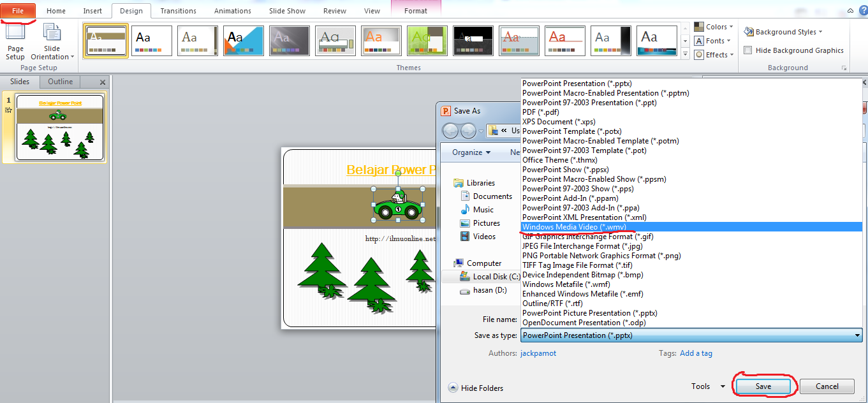Select the Slides pane tab
This screenshot has width=868, height=403.
coord(20,82)
